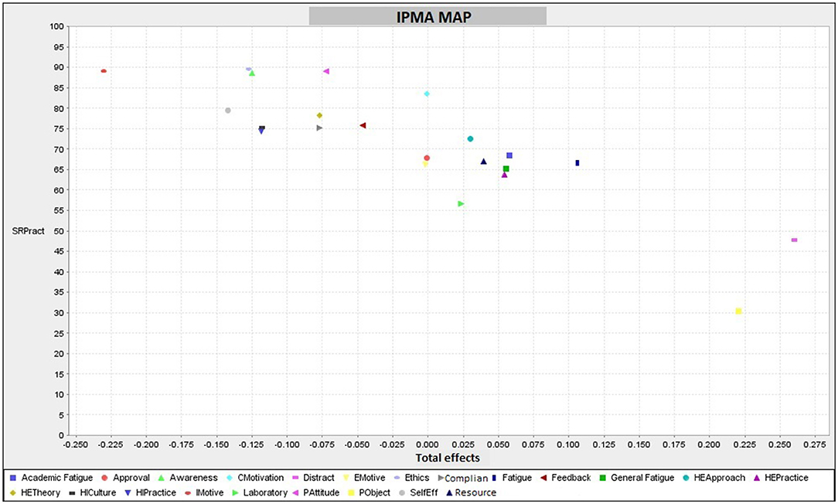Click the olive HETheory diamond in plot

(x=319, y=115)
